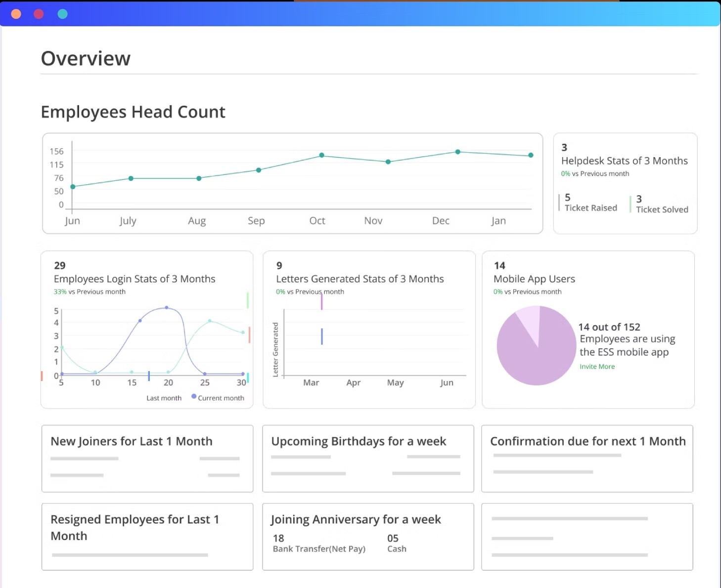The width and height of the screenshot is (721, 588).
Task: Open New Joiners for Last 1 Month card
Action: pyautogui.click(x=132, y=441)
